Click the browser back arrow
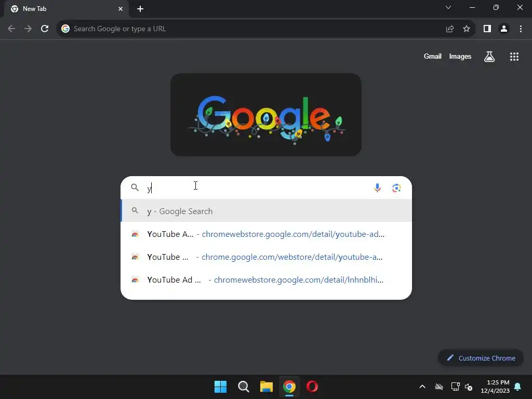The height and width of the screenshot is (399, 532). click(11, 29)
